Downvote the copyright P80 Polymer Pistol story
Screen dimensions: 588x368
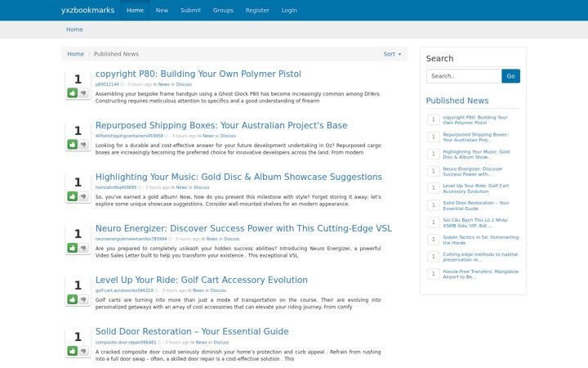coord(83,92)
